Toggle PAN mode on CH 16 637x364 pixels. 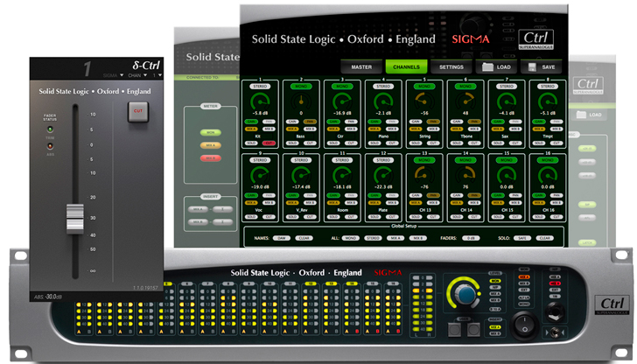tap(556, 195)
